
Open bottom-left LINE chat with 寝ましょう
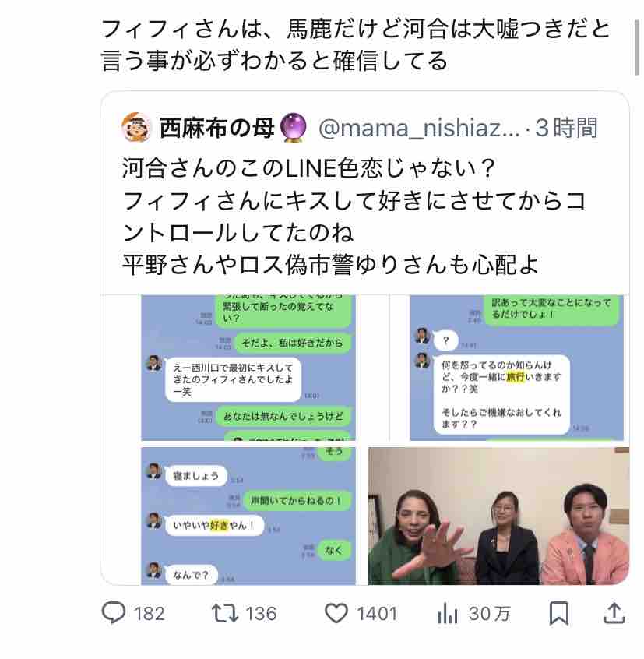point(248,516)
